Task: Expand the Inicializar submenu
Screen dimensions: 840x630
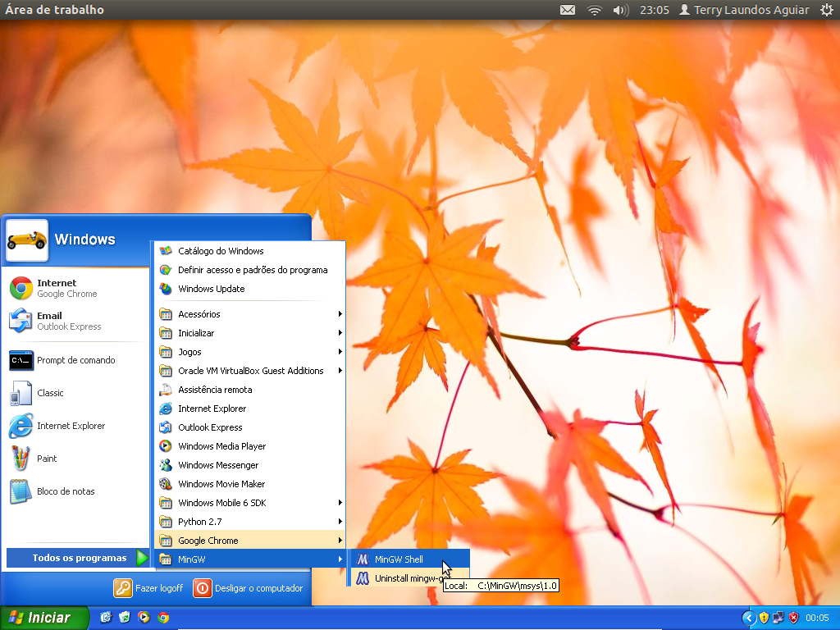Action: tap(251, 333)
